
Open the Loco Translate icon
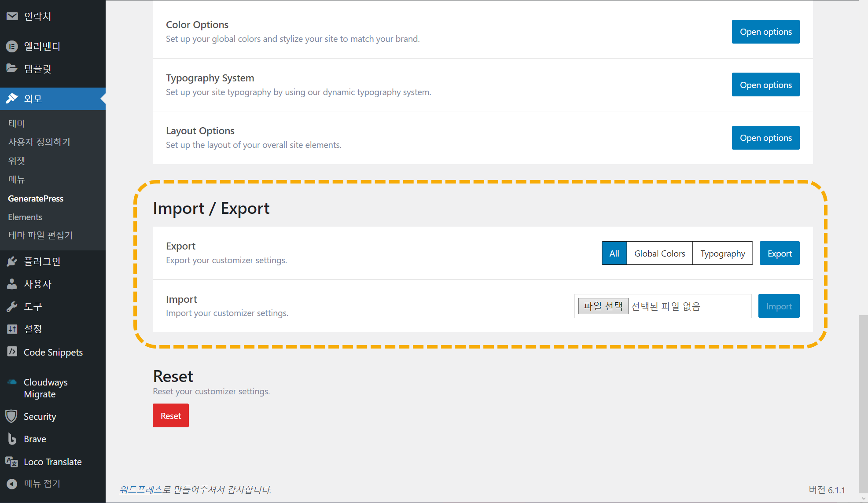12,462
